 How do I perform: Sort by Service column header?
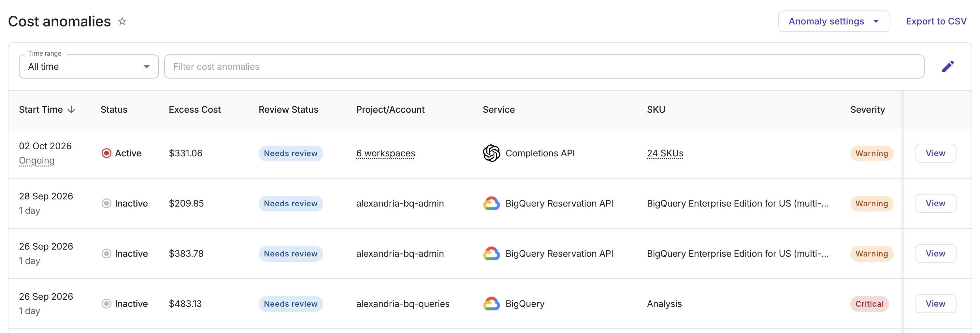[498, 109]
